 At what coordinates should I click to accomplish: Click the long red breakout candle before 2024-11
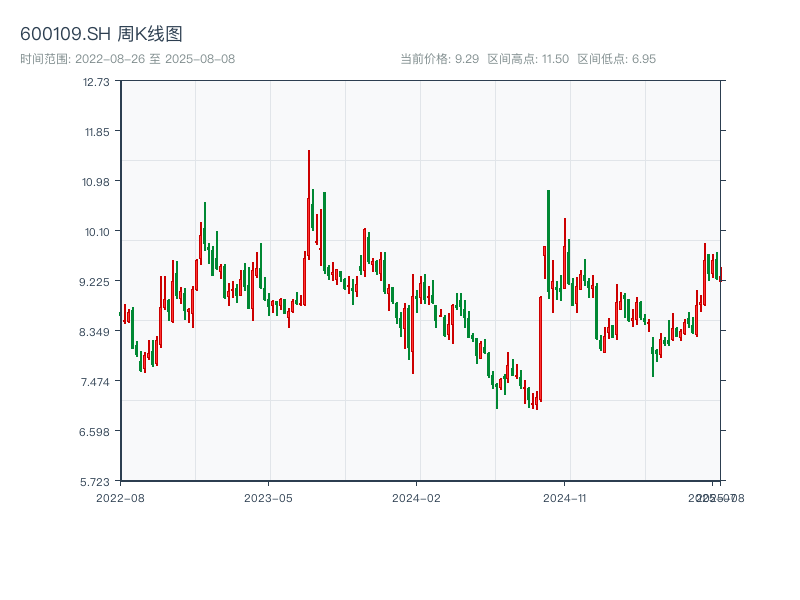pos(540,349)
